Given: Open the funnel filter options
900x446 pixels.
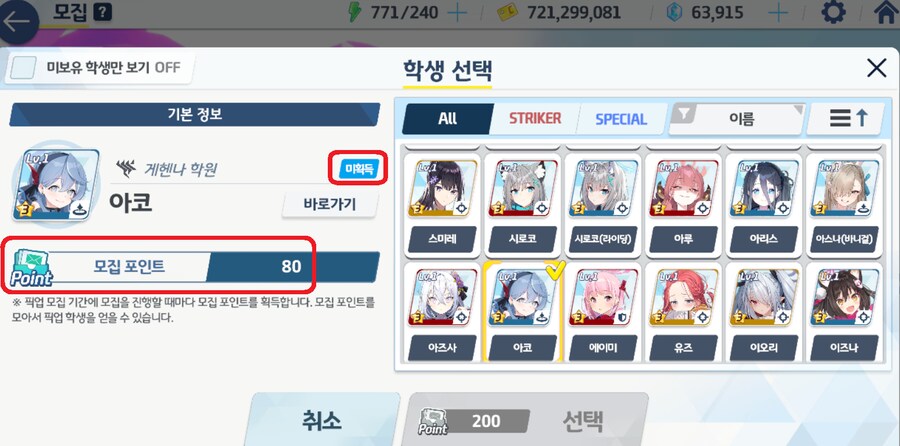Looking at the screenshot, I should [684, 116].
